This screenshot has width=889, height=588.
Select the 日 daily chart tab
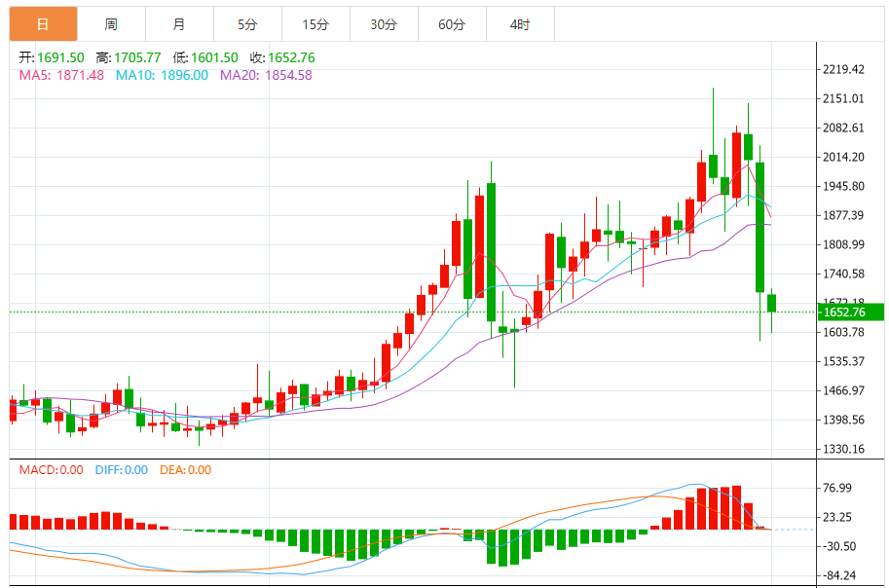pyautogui.click(x=43, y=24)
